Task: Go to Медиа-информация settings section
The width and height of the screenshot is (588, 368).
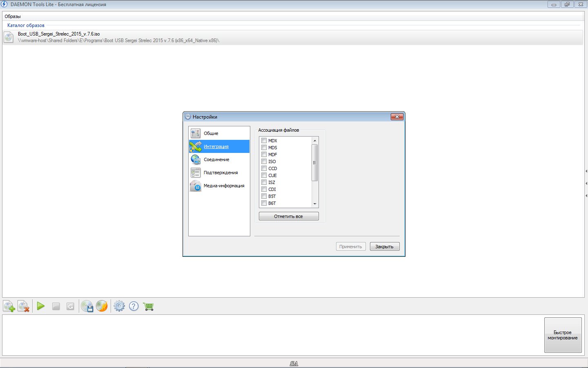Action: click(x=219, y=186)
